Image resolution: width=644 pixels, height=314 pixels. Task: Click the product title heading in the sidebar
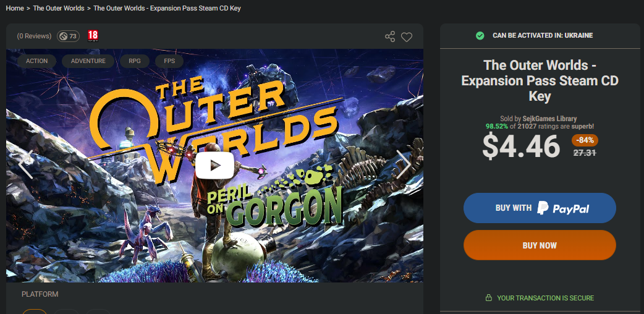pyautogui.click(x=540, y=80)
